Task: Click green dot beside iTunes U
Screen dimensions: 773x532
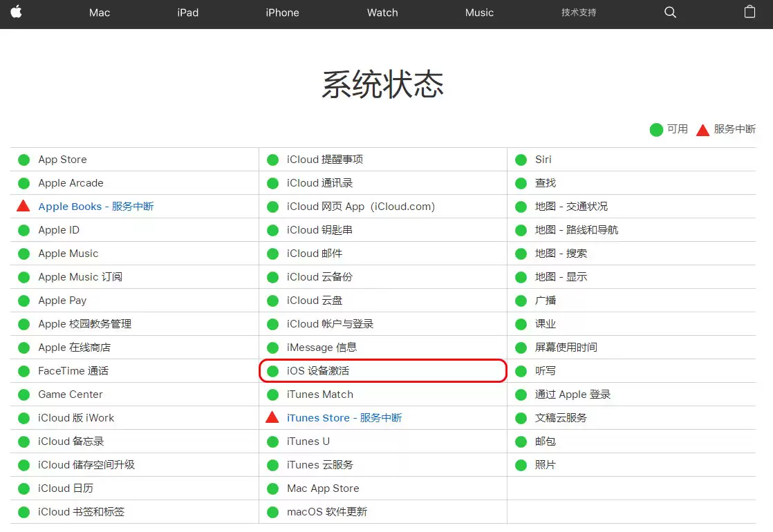Action: point(272,441)
